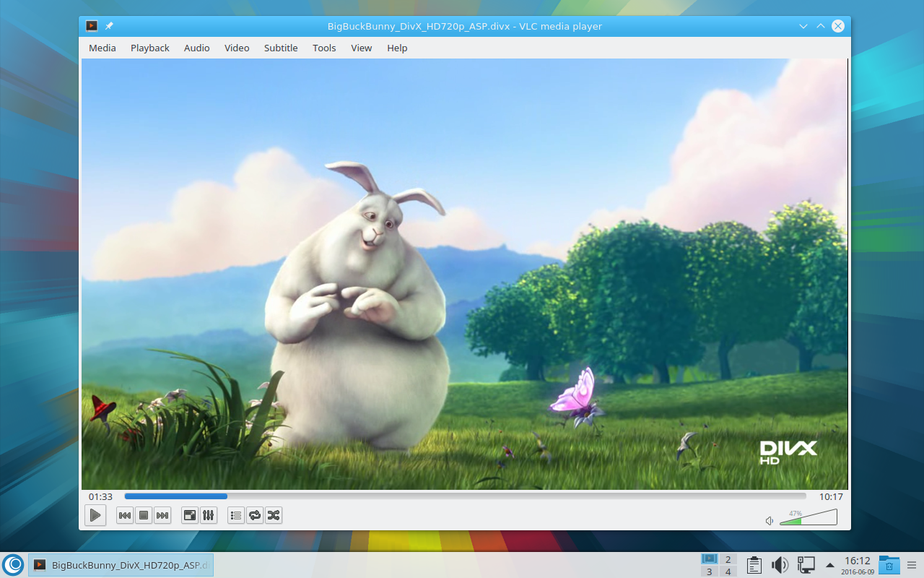Pin window with the pushpin icon

[x=109, y=26]
